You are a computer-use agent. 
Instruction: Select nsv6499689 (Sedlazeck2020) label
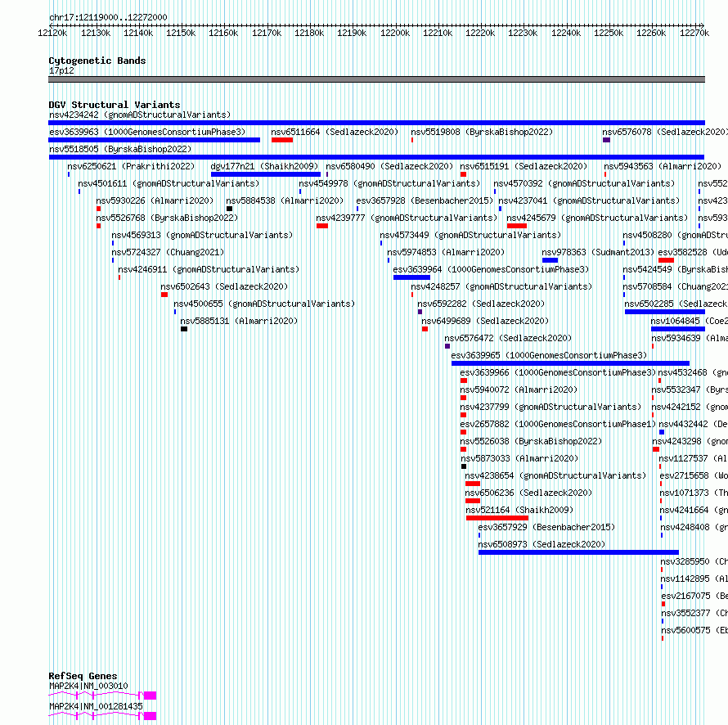click(485, 321)
